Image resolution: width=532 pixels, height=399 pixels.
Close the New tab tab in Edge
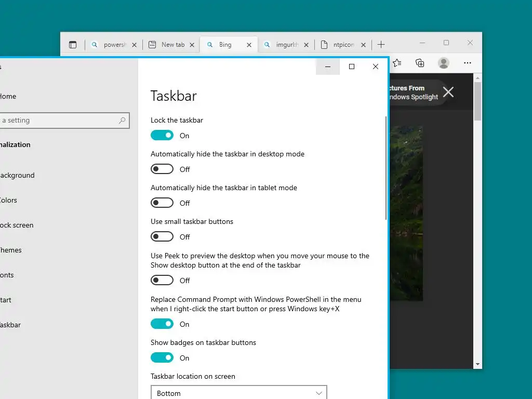point(192,45)
